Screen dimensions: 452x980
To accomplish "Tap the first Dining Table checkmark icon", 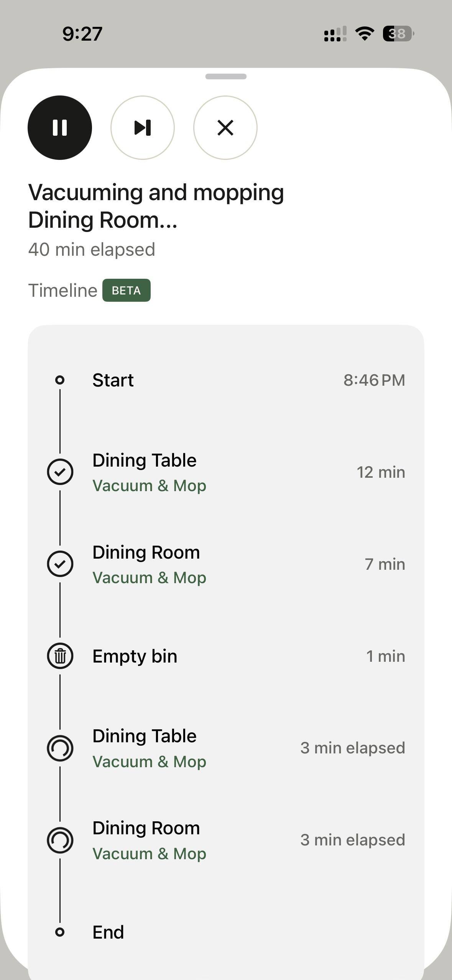I will pos(60,472).
